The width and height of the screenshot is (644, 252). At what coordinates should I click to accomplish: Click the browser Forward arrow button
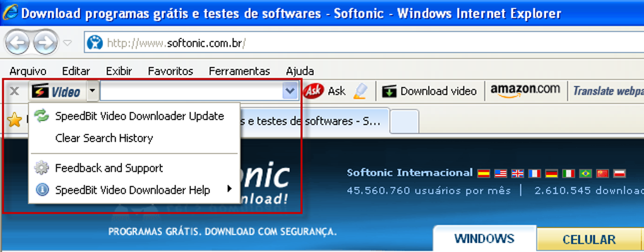pyautogui.click(x=45, y=42)
